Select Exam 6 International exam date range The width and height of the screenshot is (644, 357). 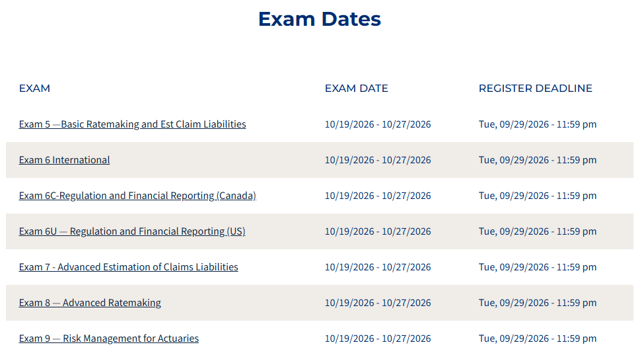(378, 160)
